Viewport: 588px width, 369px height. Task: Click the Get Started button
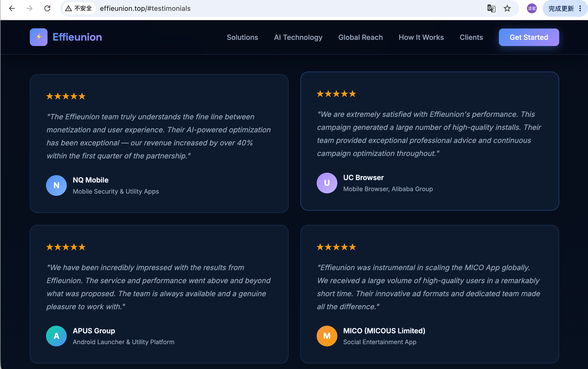coord(529,37)
